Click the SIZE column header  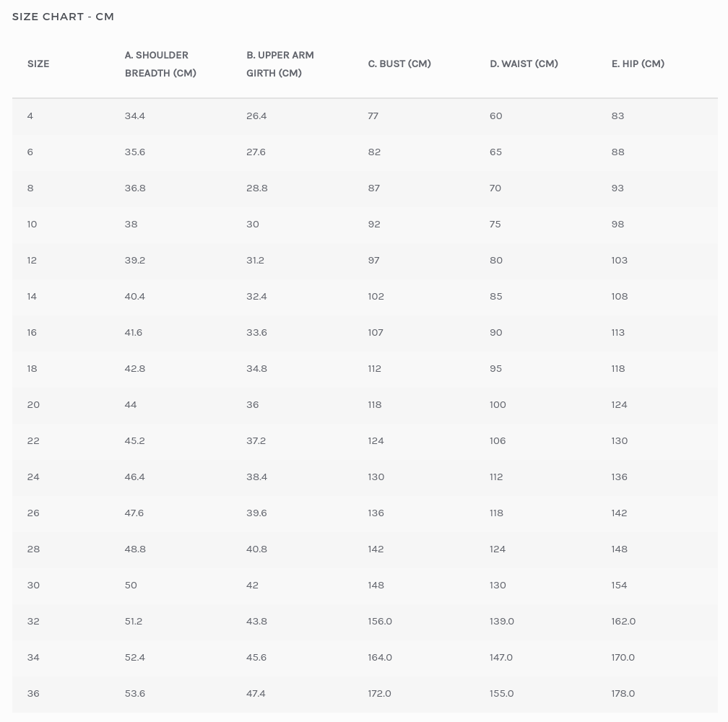click(38, 64)
